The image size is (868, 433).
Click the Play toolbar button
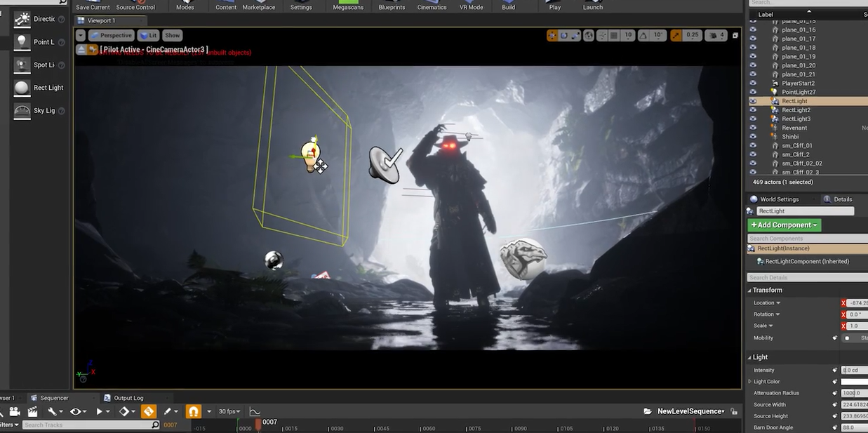click(555, 6)
